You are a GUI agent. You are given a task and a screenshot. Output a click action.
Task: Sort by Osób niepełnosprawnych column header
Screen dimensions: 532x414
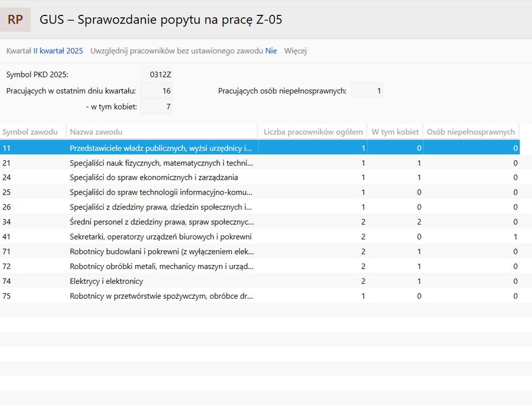471,132
